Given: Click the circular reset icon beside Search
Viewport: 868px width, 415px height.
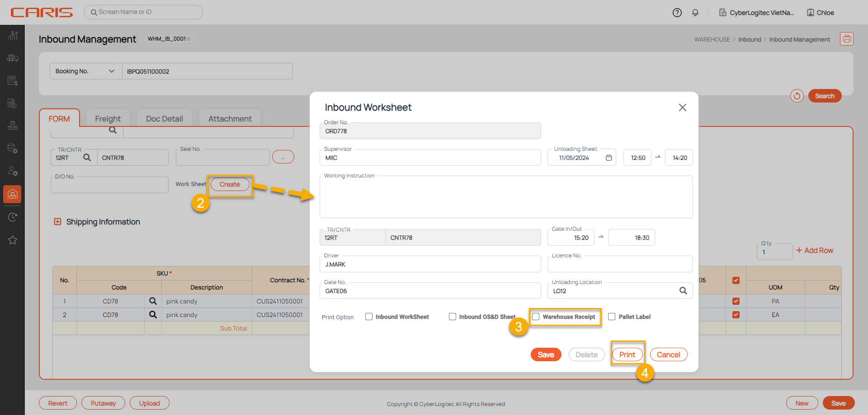Looking at the screenshot, I should click(797, 96).
